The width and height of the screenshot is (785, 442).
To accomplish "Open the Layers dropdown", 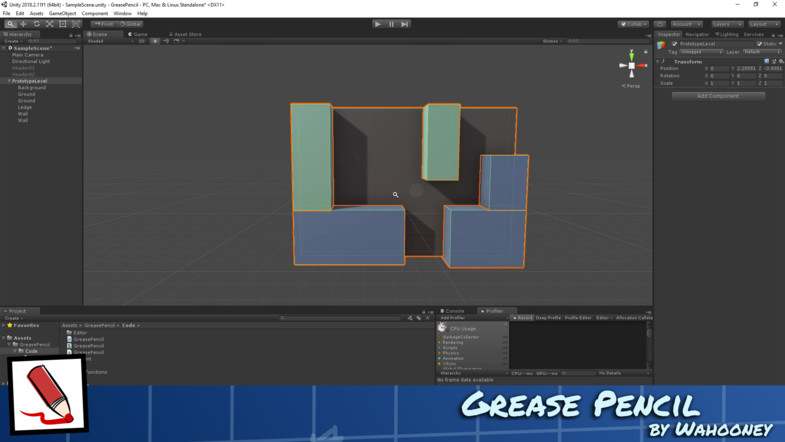I will (727, 24).
